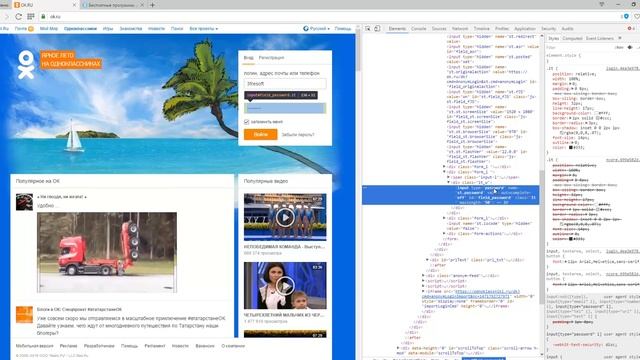Switch to the registration tab of the login form

click(271, 58)
